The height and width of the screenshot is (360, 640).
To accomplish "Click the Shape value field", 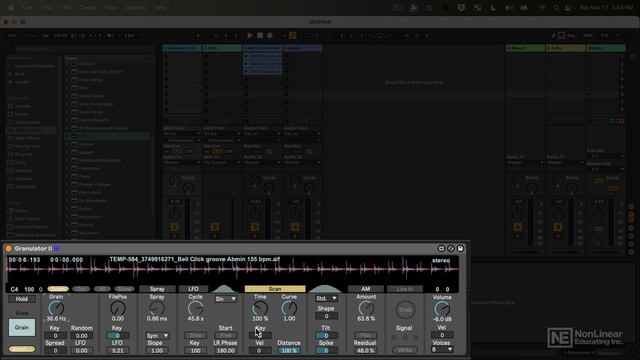I will tap(326, 316).
